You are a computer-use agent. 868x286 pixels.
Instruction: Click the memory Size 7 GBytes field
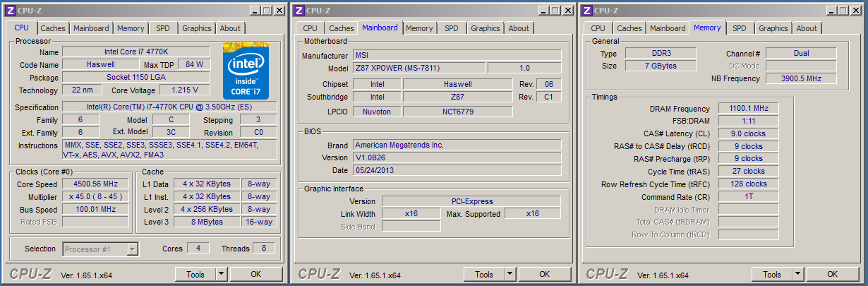tap(661, 66)
